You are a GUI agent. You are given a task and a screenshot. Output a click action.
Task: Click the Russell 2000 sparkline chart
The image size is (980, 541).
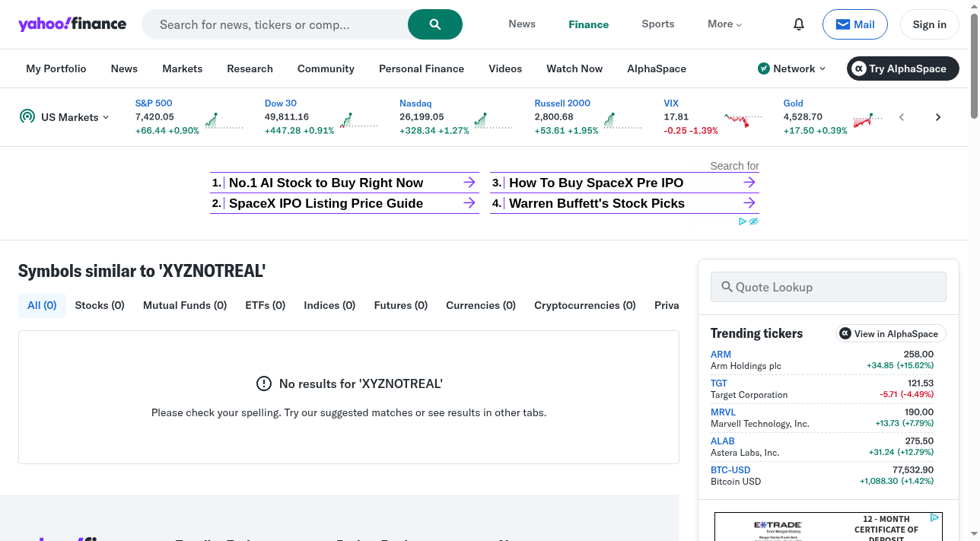[622, 120]
